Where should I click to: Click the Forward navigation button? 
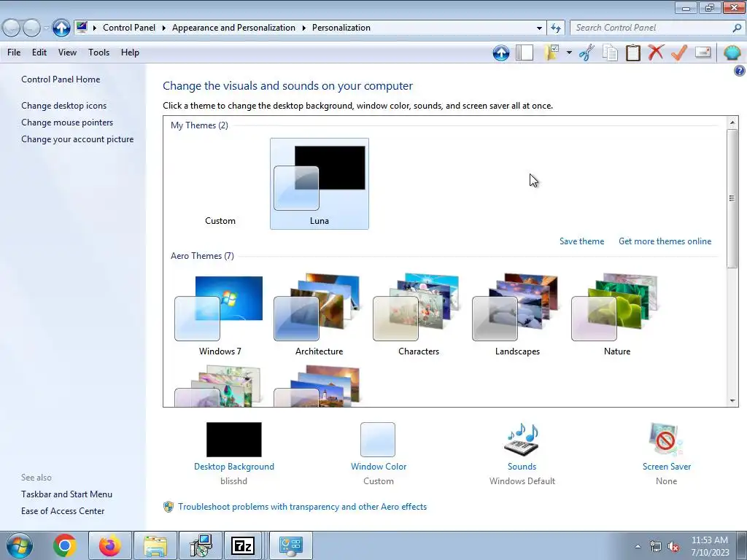[x=31, y=28]
